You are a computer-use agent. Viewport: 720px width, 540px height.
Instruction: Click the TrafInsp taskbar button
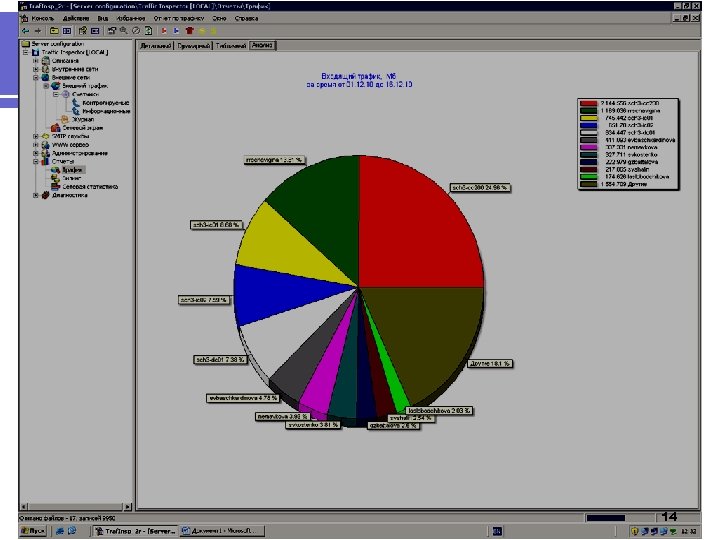(x=135, y=531)
